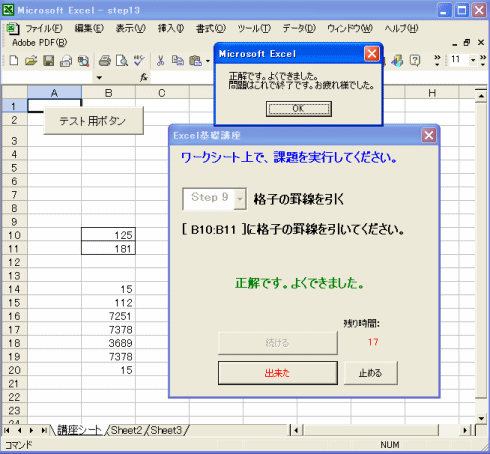Viewport: 490px width, 454px height.
Task: Click the Excel document icon beside ファイル menu
Action: pos(13,29)
